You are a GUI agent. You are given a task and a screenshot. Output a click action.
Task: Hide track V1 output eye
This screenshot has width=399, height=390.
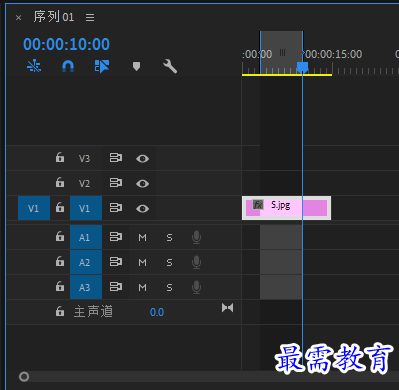pyautogui.click(x=142, y=209)
